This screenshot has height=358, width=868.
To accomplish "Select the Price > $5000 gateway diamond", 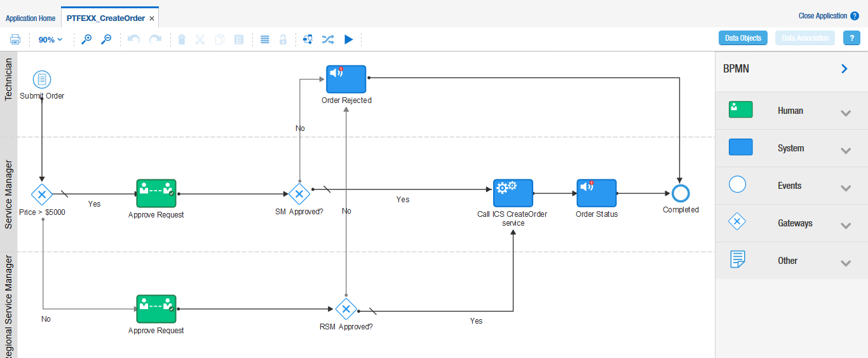I will 42,194.
